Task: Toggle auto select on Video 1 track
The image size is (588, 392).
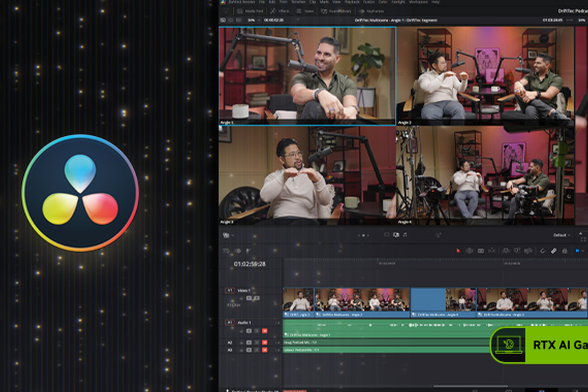Action: coord(249,298)
